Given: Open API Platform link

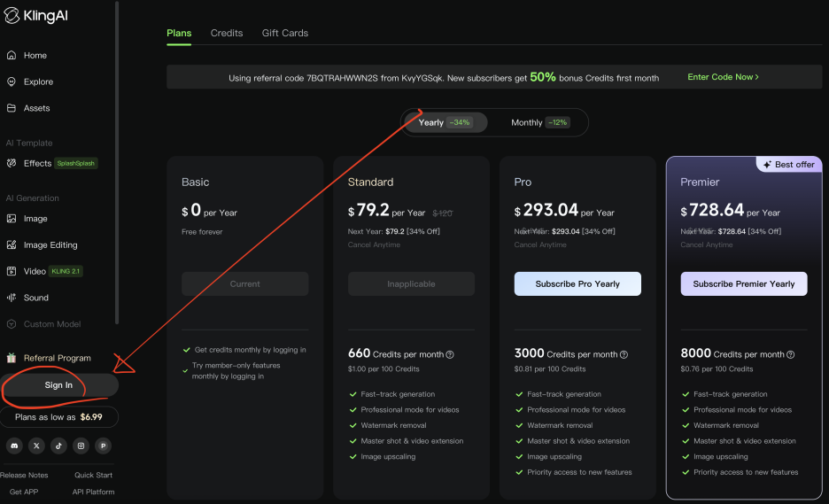Looking at the screenshot, I should (x=93, y=492).
